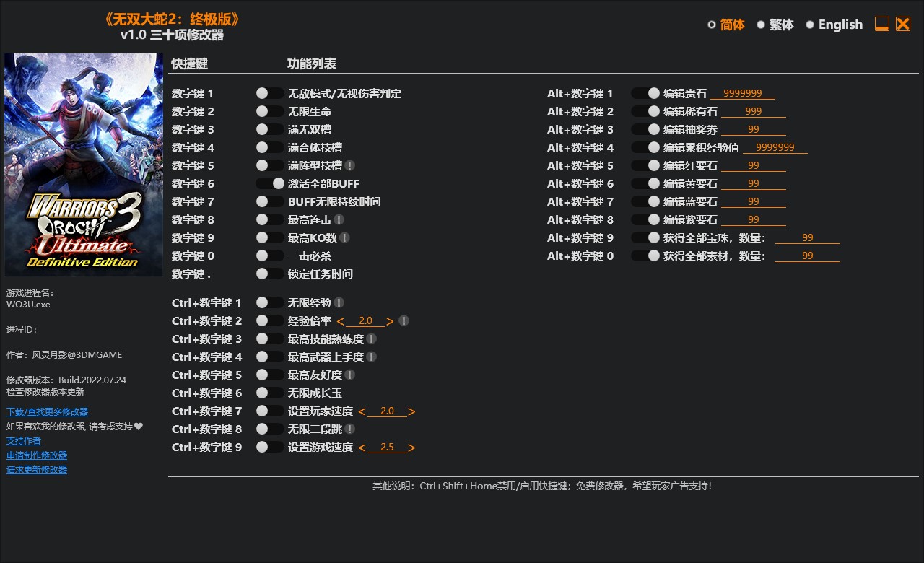Click info icon next to 最高KO数

point(344,237)
